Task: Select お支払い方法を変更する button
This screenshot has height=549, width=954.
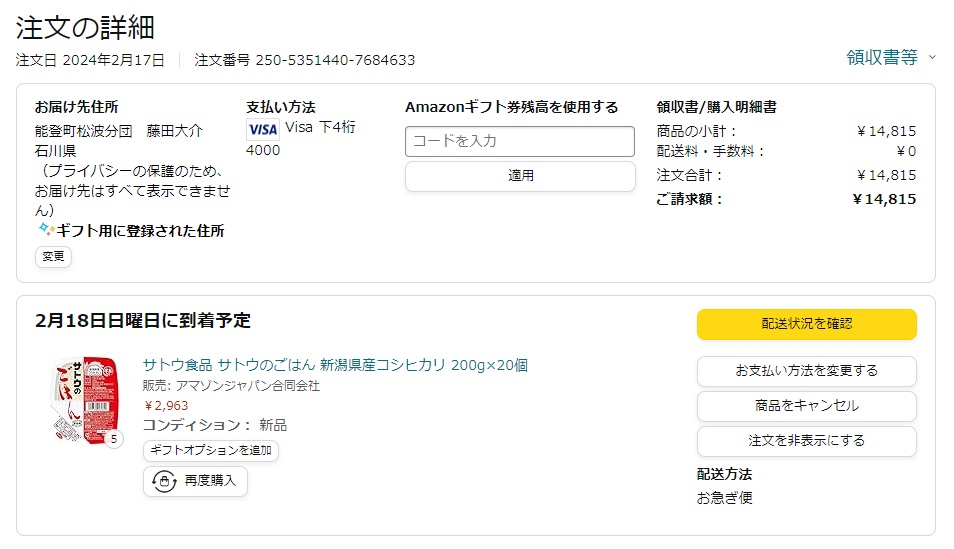Action: pos(806,371)
